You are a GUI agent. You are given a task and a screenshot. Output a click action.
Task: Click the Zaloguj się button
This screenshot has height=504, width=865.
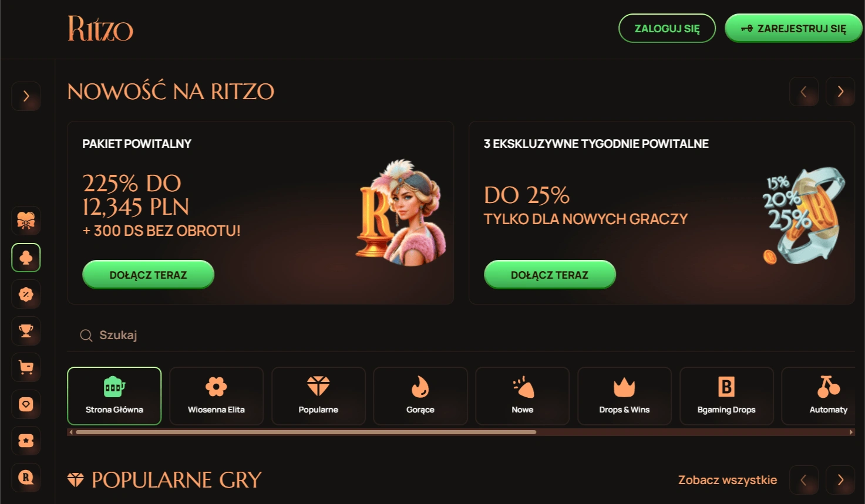click(667, 28)
